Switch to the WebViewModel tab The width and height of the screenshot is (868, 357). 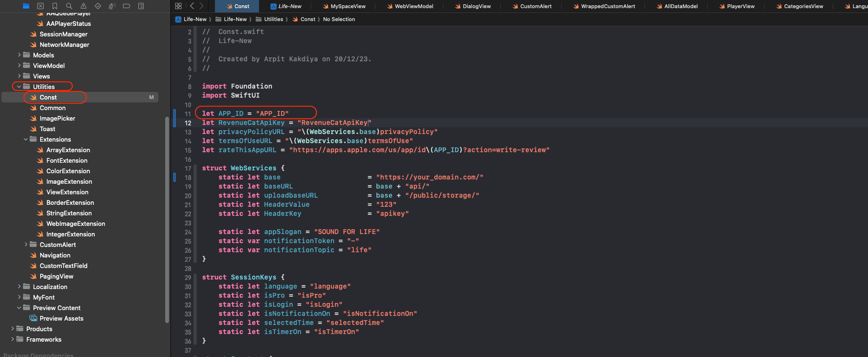410,6
